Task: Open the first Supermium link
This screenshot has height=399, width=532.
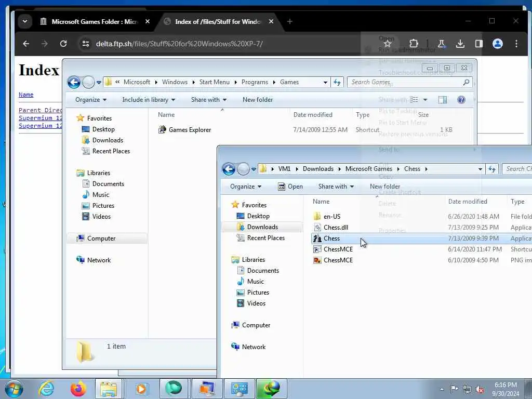Action: pyautogui.click(x=41, y=118)
